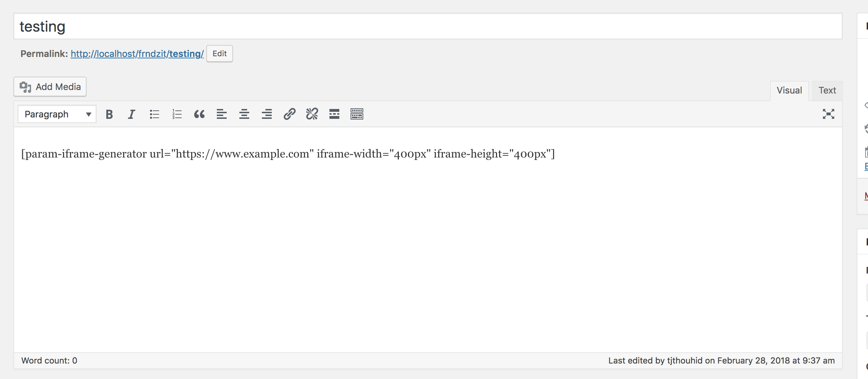The image size is (868, 379).
Task: Insert a numbered list
Action: (177, 114)
